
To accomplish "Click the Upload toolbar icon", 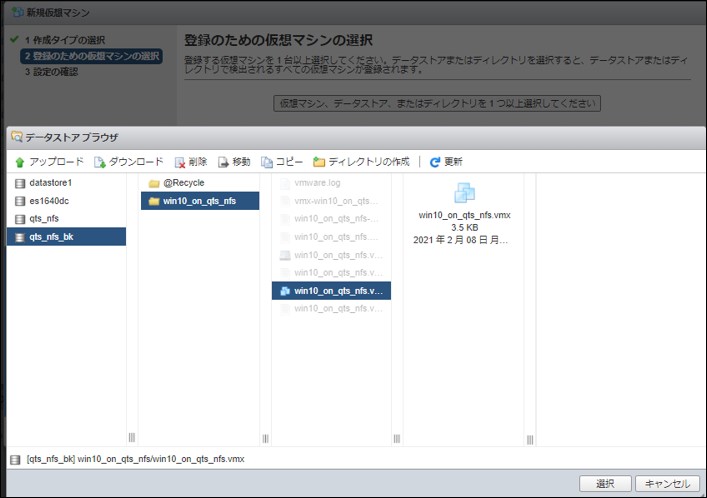I will pos(20,162).
